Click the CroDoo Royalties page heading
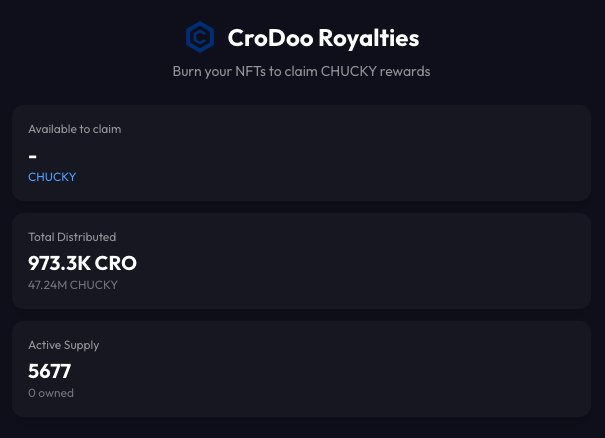This screenshot has height=438, width=605. pos(322,38)
